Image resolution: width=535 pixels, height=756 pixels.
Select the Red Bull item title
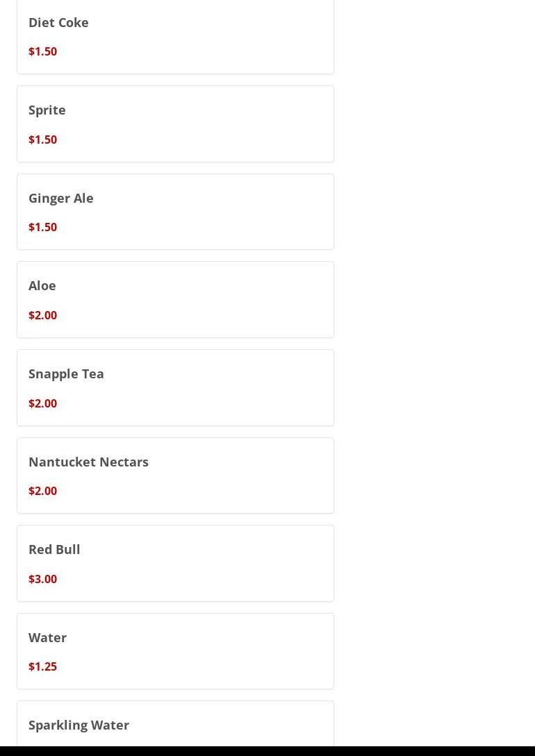point(54,550)
